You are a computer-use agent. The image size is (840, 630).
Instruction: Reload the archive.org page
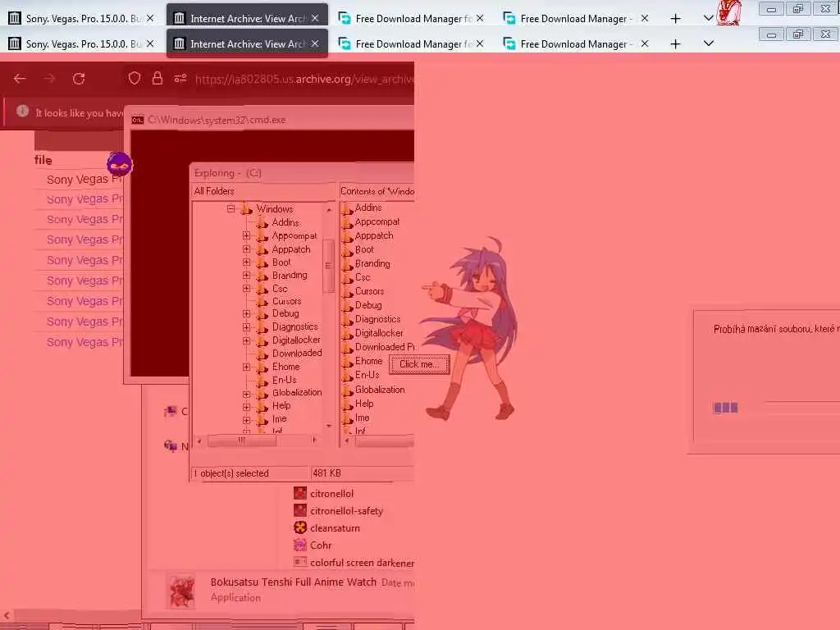[x=79, y=79]
